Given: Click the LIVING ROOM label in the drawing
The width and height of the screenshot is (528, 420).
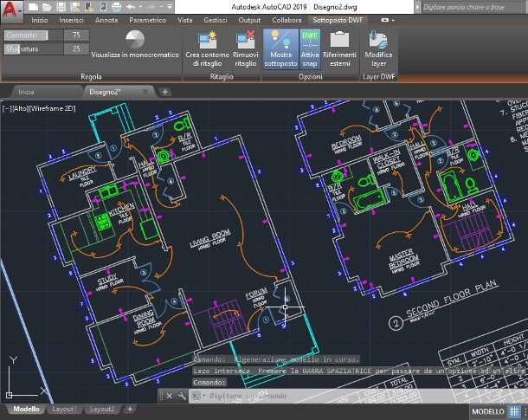Looking at the screenshot, I should [x=209, y=238].
